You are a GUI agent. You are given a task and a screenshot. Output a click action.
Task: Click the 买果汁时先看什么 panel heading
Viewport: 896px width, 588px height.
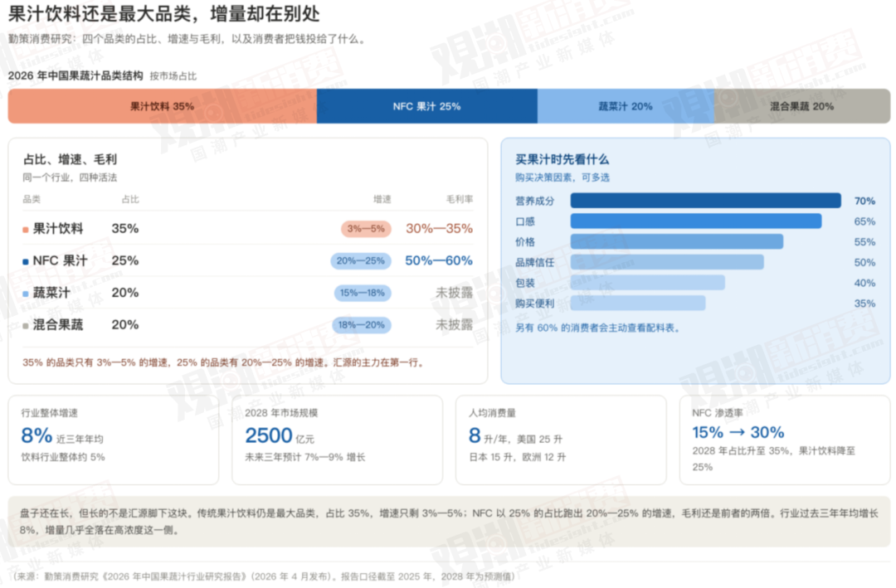(x=562, y=159)
